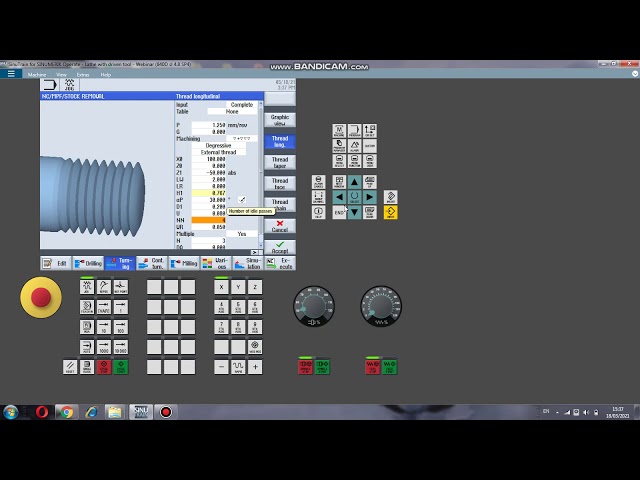Toggle the infeed side icon beside αP
640x480 pixels.
[242, 200]
